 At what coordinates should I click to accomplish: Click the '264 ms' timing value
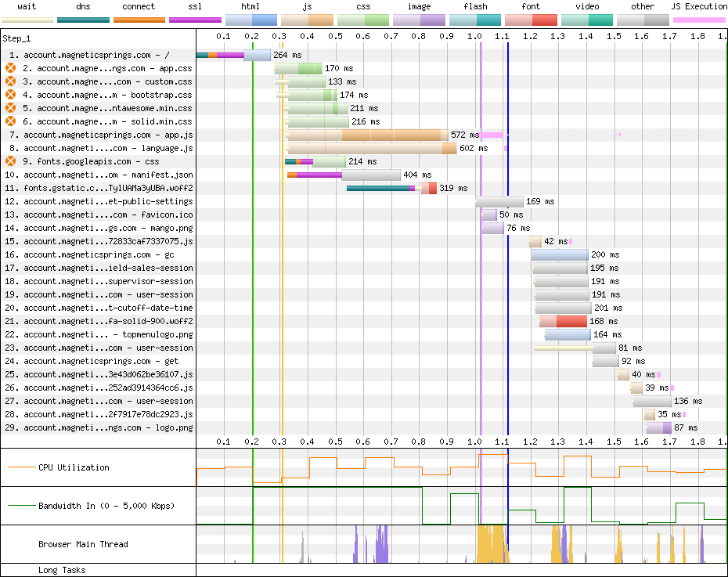(287, 56)
